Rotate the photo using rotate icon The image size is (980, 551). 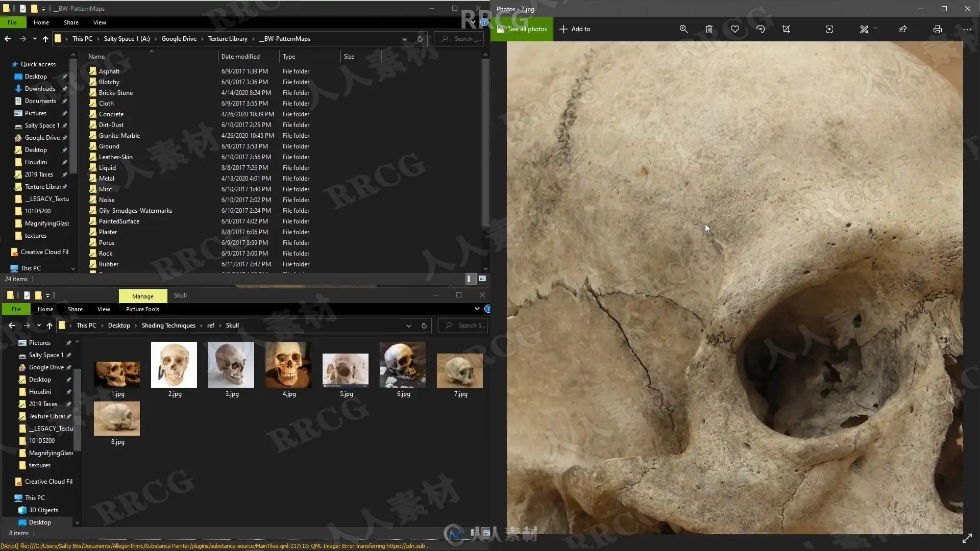[761, 29]
